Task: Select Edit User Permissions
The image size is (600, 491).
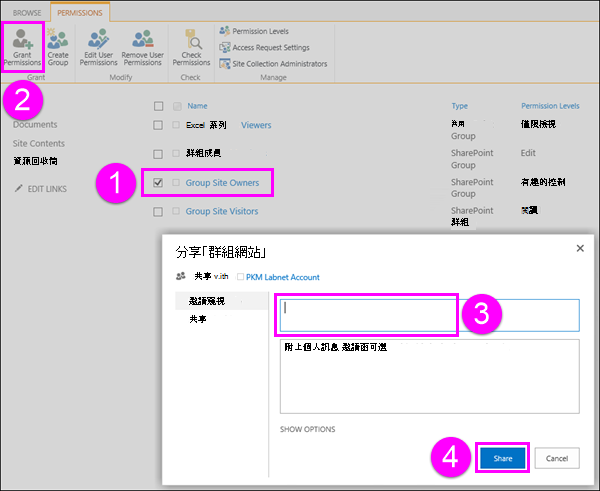Action: click(x=98, y=47)
